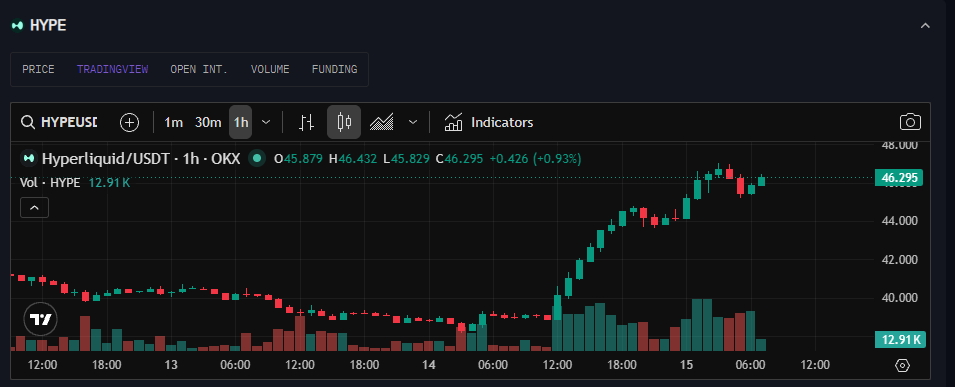955x387 pixels.
Task: Set the 30m timeframe
Action: point(208,122)
